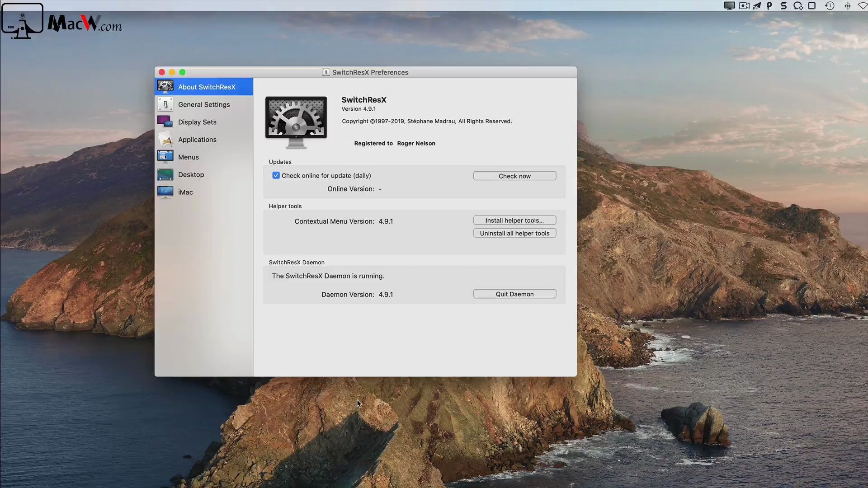Select the About SwitchResX sidebar icon

(x=165, y=86)
